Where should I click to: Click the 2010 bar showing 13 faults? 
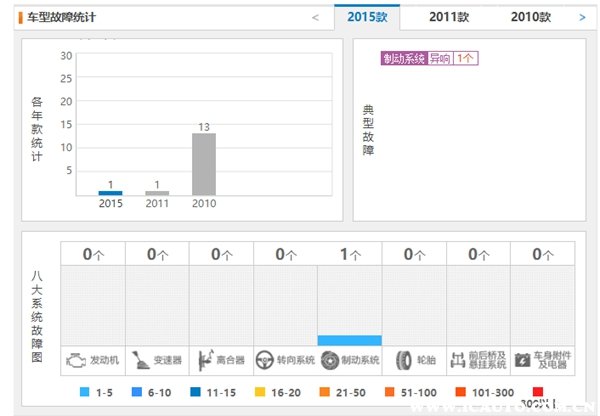(204, 164)
